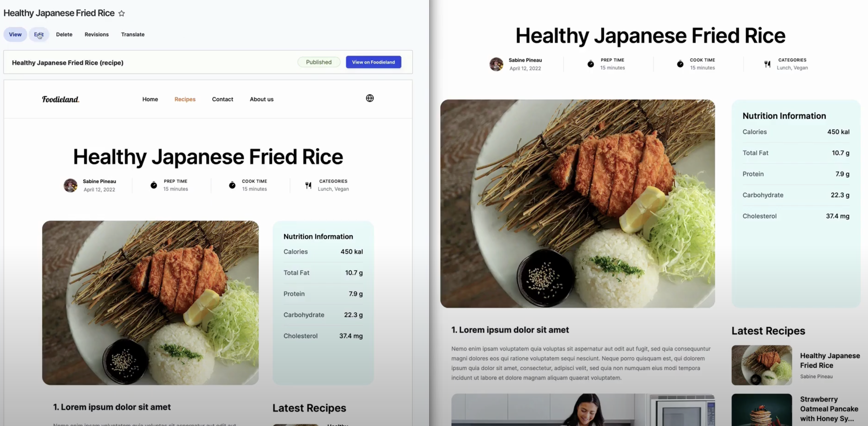Click the View on Foodieland button
Screen dimensions: 868x426
(373, 62)
